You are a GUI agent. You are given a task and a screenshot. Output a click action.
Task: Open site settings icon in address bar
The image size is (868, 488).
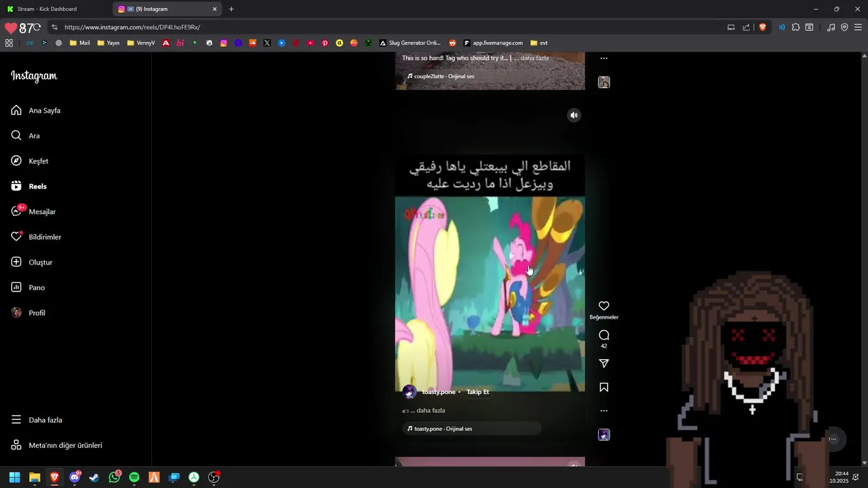click(x=54, y=27)
